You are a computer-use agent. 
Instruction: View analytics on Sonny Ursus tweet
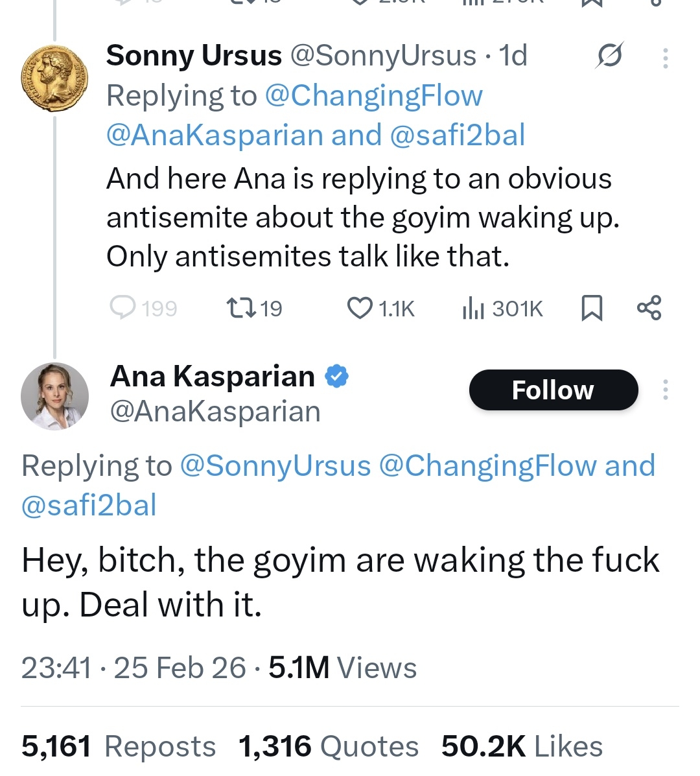pyautogui.click(x=474, y=309)
